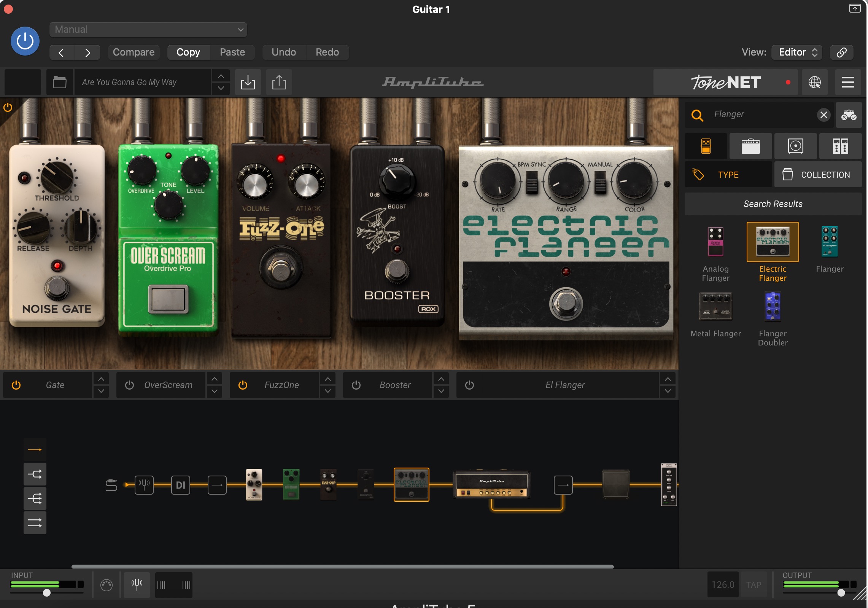Select the parallel signal chain layout

[x=35, y=523]
